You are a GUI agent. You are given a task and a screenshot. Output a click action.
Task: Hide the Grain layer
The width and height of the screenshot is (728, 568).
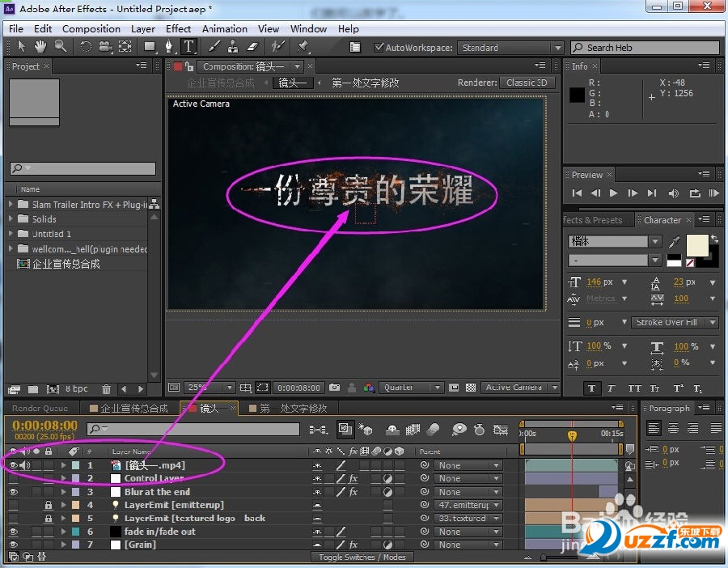[13, 545]
